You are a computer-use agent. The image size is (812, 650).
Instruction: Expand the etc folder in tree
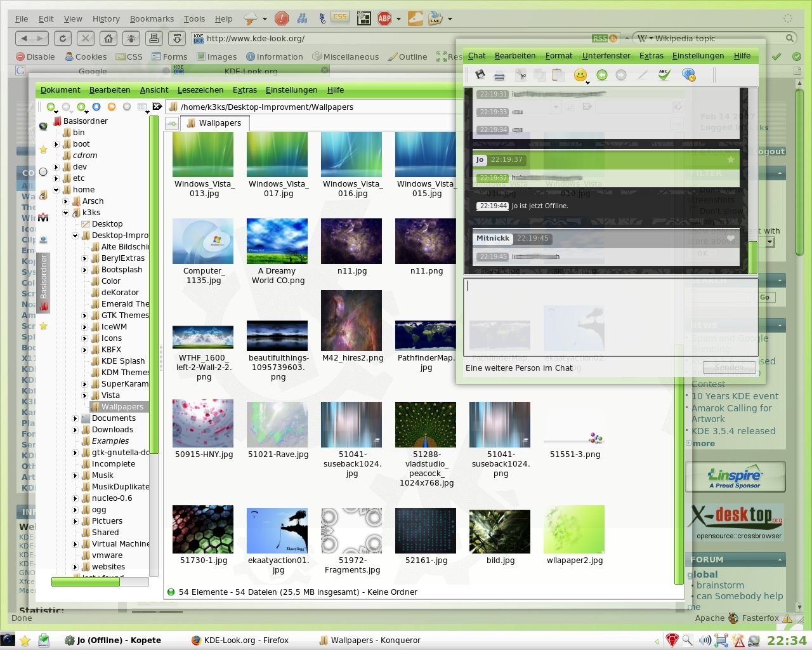56,178
